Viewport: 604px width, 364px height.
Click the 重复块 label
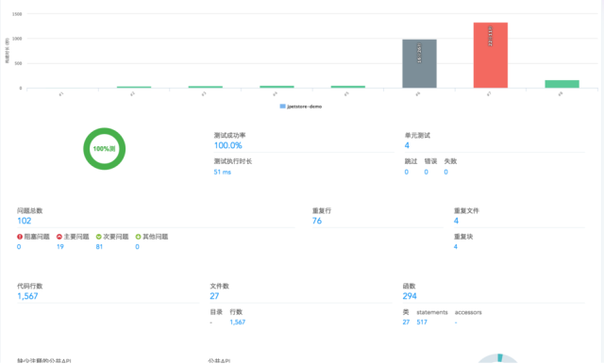[463, 237]
